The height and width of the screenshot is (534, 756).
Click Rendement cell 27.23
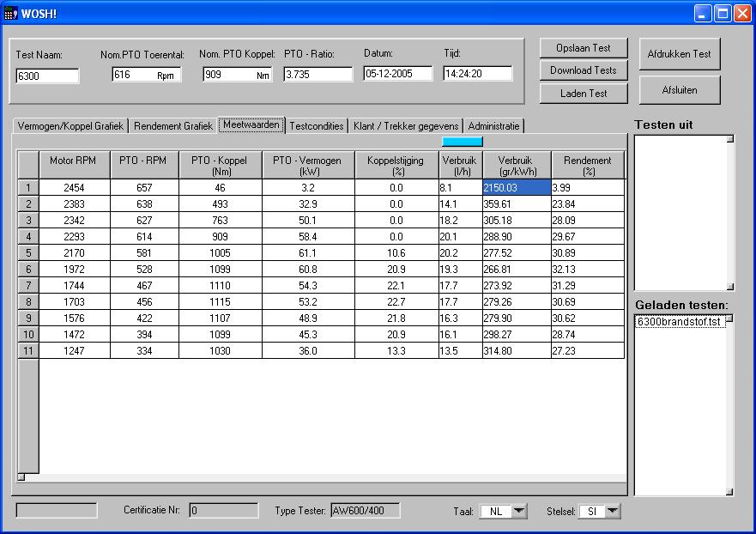[x=588, y=350]
